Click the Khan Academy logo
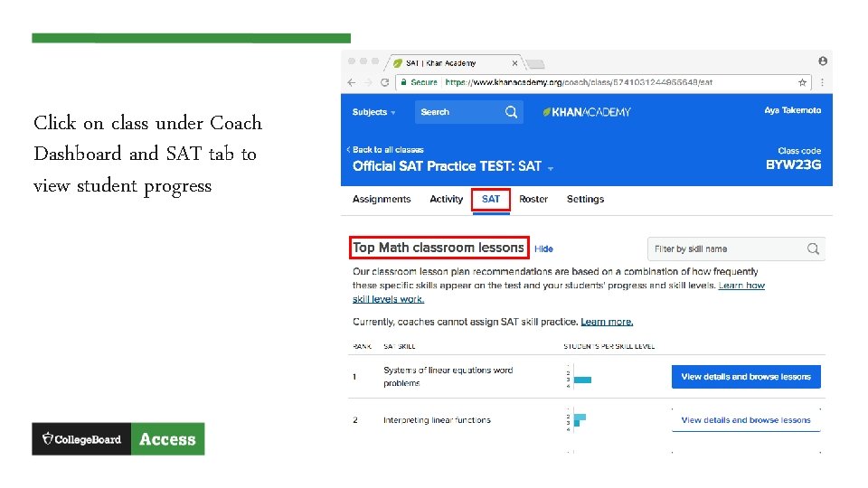The height and width of the screenshot is (488, 868). pyautogui.click(x=586, y=112)
